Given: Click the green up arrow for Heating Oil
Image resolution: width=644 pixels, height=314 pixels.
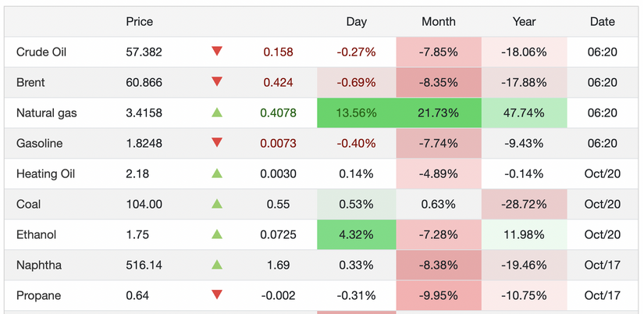Looking at the screenshot, I should [217, 173].
